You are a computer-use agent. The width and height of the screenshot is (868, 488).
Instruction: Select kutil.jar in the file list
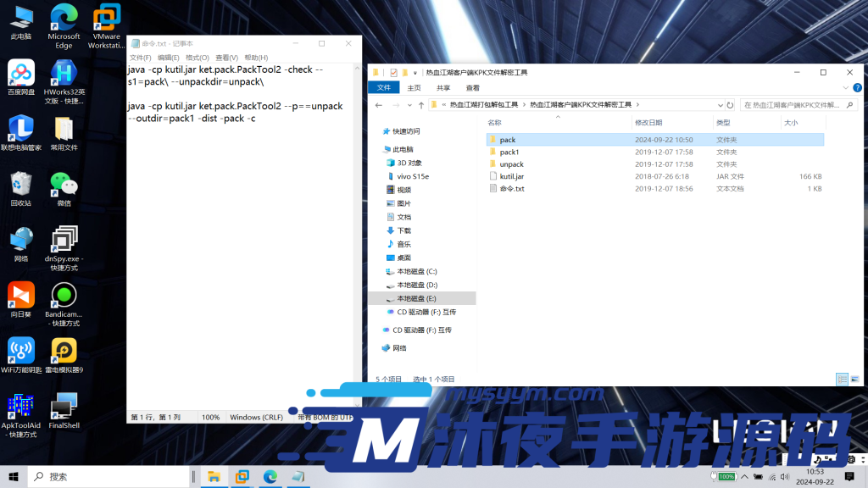pos(513,177)
